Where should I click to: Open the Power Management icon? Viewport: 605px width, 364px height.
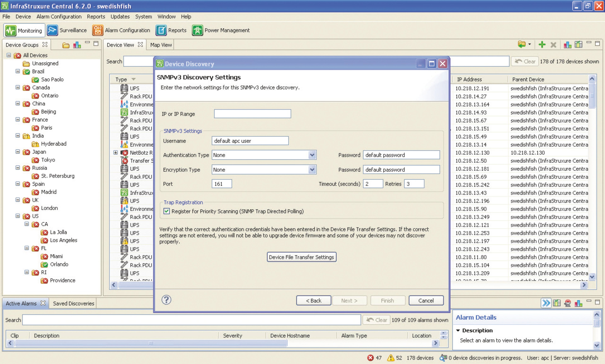[197, 30]
